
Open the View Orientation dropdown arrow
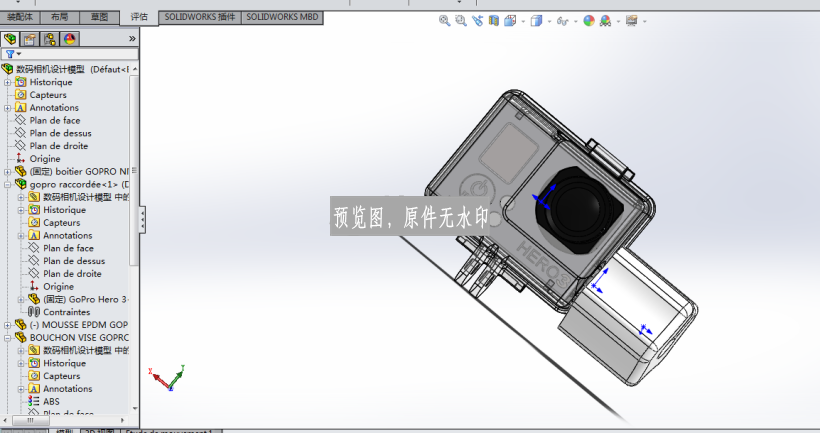tap(523, 21)
